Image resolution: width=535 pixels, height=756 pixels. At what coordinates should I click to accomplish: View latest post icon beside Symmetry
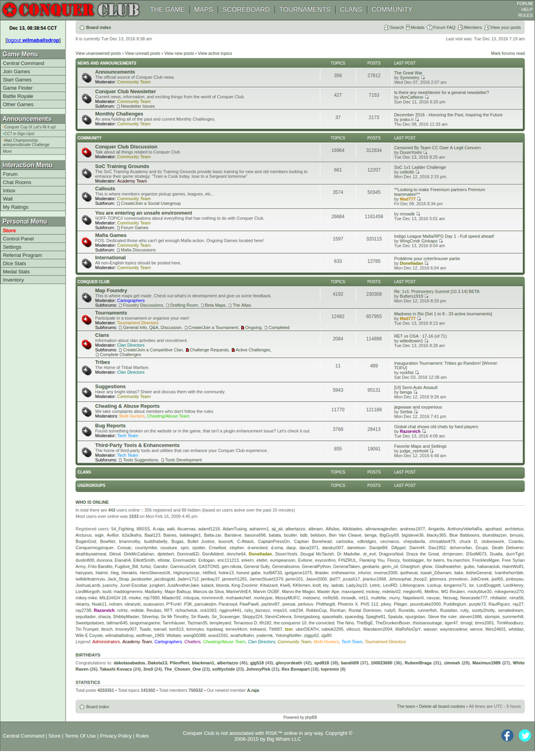click(423, 77)
